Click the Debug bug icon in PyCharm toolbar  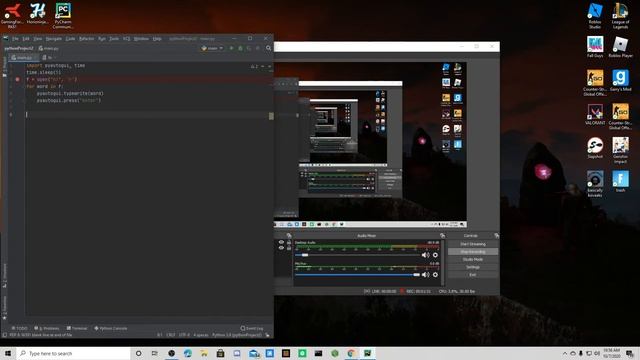tap(240, 48)
